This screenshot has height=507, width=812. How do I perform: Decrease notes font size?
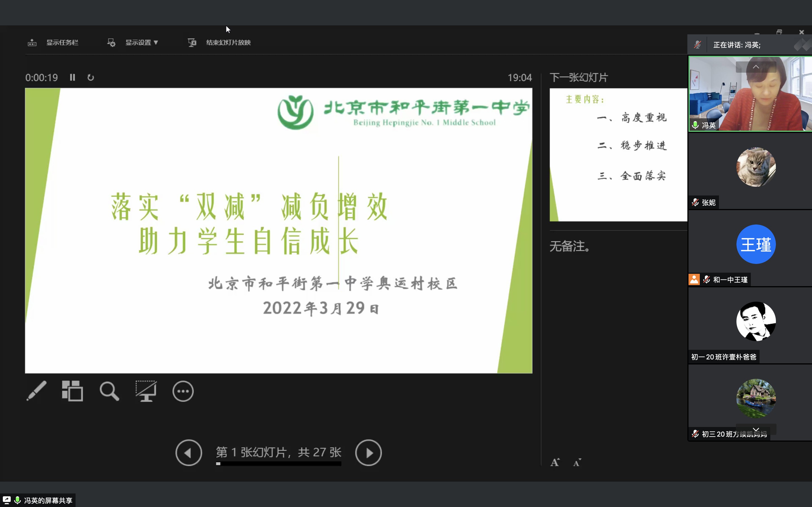tap(577, 463)
